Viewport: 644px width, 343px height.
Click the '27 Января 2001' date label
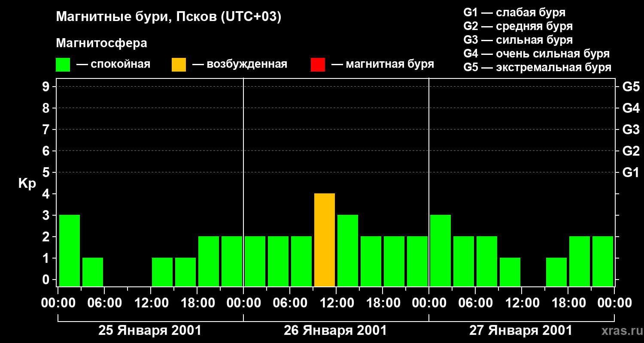[521, 331]
